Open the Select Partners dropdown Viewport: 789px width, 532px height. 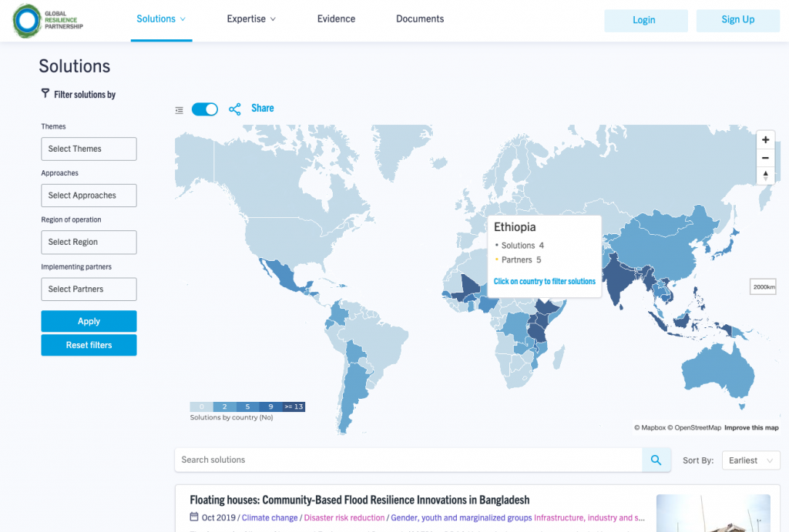pyautogui.click(x=89, y=289)
